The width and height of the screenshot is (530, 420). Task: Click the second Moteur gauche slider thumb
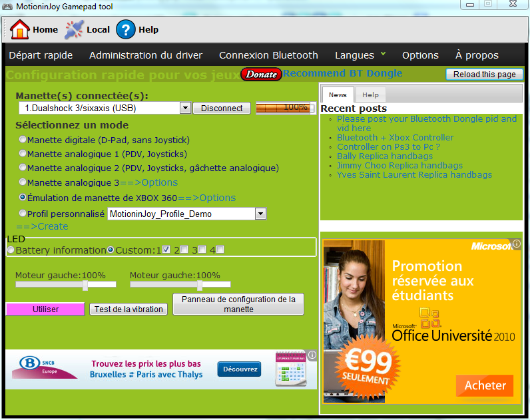200,285
